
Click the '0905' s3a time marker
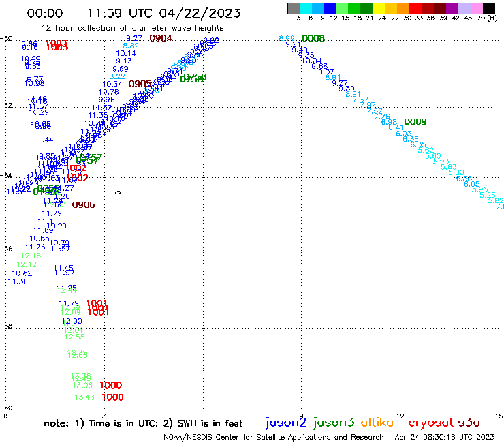140,85
